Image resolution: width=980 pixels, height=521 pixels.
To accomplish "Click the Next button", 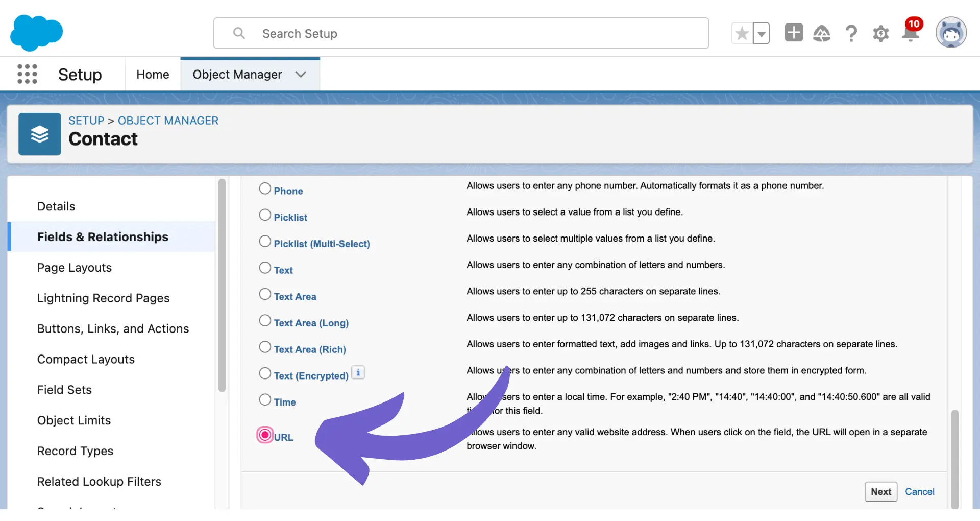I will [881, 491].
